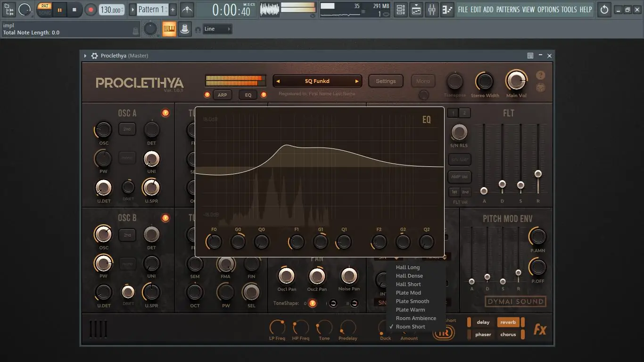The width and height of the screenshot is (644, 362).
Task: Open the mixer icon in toolbar
Action: point(432,9)
